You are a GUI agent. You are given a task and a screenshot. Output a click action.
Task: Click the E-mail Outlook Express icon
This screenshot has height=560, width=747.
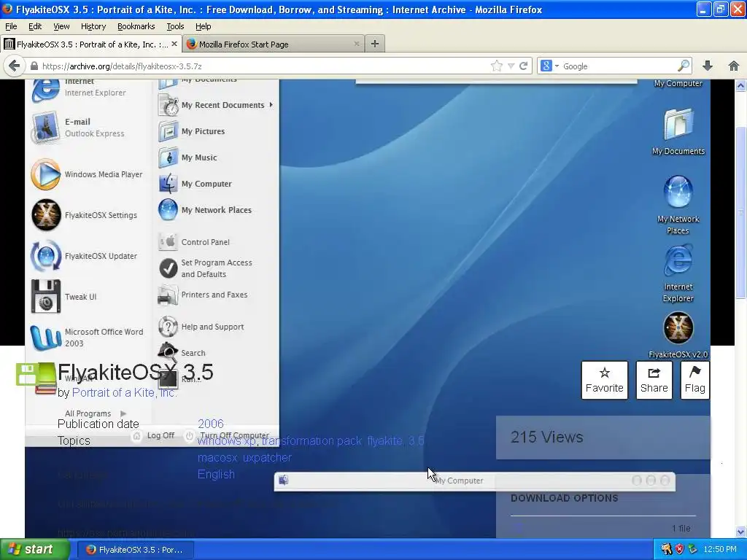tap(45, 127)
